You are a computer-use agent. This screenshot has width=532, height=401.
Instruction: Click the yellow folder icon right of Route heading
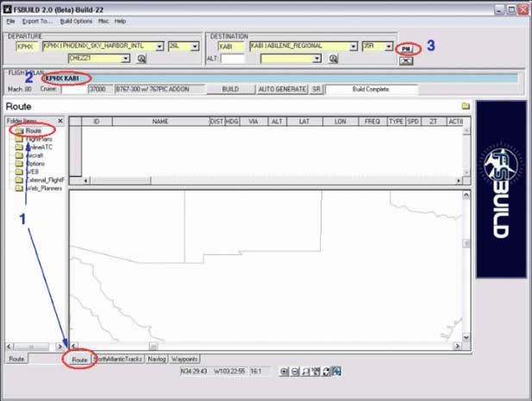466,106
